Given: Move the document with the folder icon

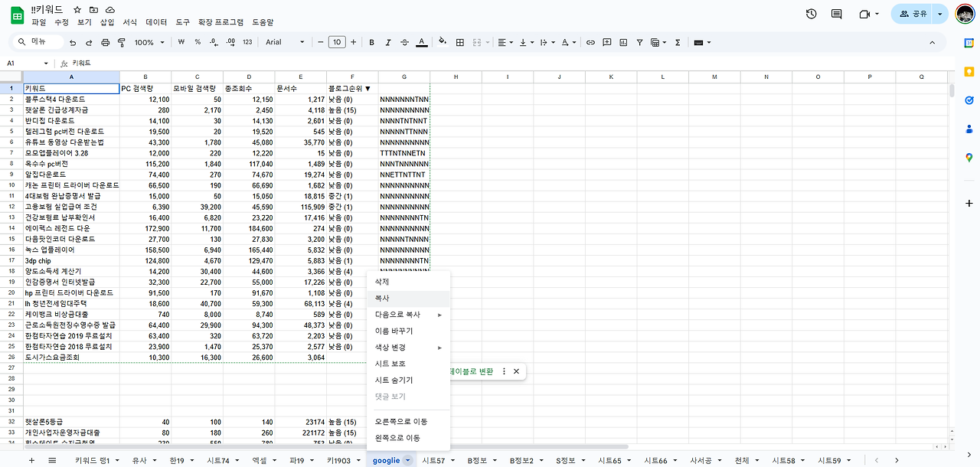Looking at the screenshot, I should tap(93, 9).
